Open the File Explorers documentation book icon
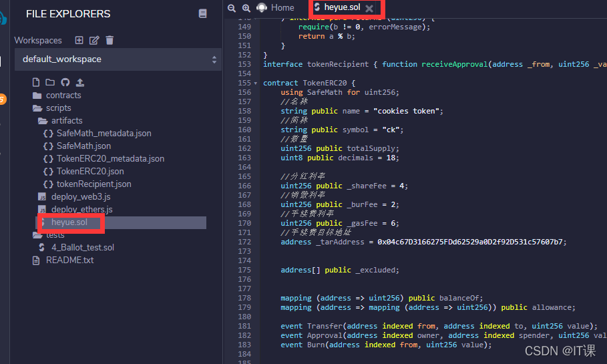 coord(202,13)
